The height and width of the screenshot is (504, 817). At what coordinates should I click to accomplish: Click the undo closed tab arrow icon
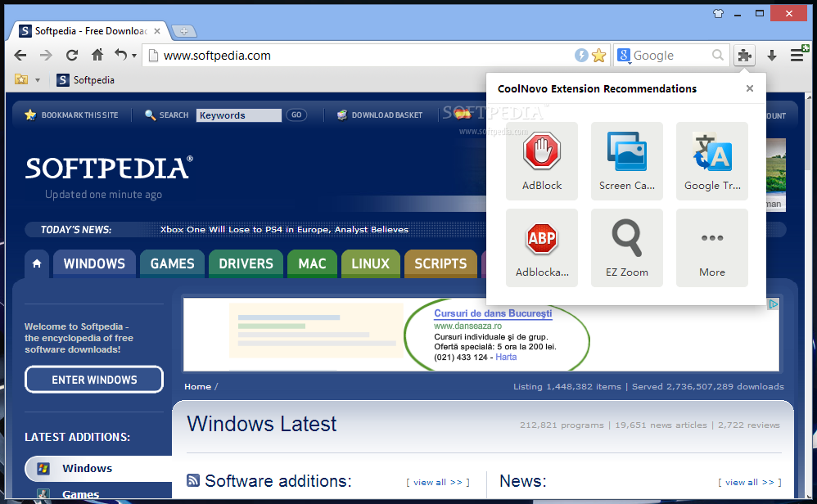click(120, 55)
